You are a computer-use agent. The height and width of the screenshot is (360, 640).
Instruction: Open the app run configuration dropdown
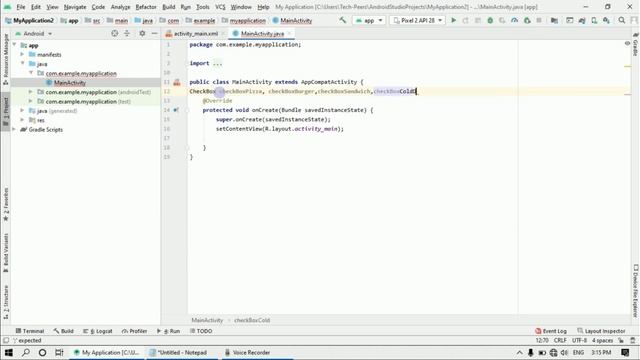click(x=369, y=20)
